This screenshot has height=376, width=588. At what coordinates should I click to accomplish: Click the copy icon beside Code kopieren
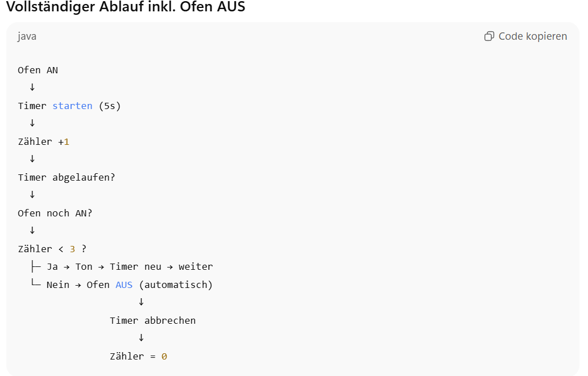[x=489, y=36]
